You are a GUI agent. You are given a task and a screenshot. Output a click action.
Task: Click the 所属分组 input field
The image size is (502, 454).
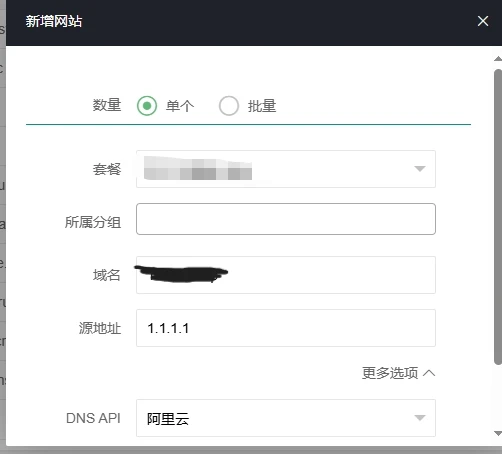tap(286, 219)
